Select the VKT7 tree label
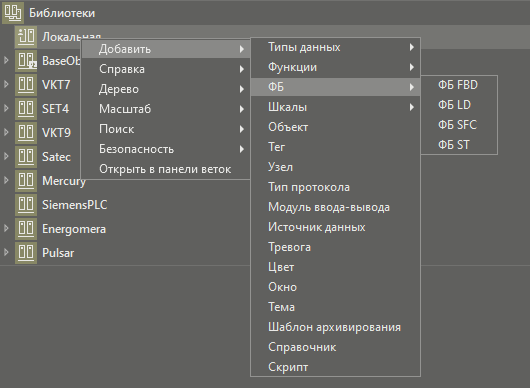 56,84
